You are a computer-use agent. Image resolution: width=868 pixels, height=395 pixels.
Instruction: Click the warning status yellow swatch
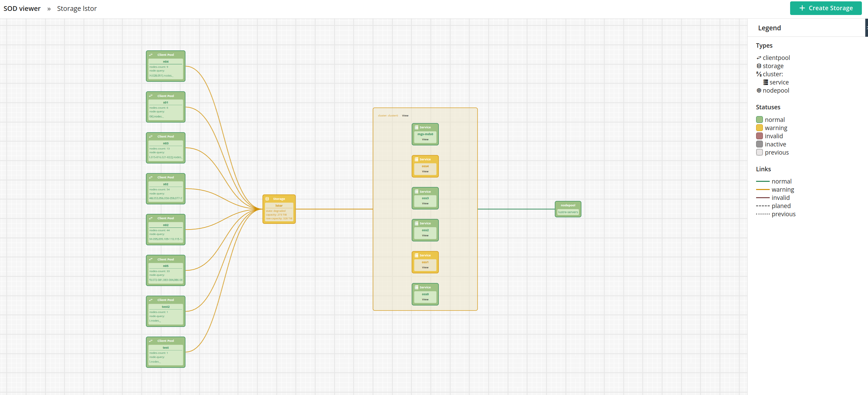point(759,128)
